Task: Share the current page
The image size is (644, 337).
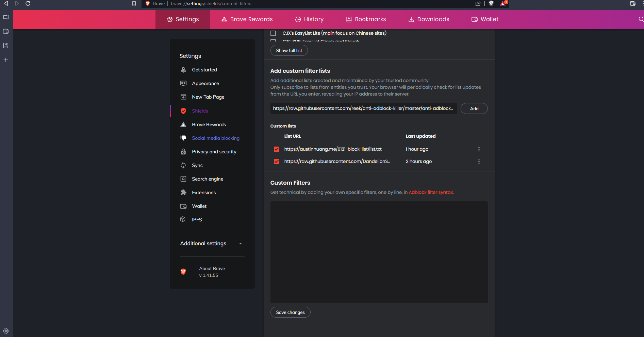Action: click(x=478, y=3)
